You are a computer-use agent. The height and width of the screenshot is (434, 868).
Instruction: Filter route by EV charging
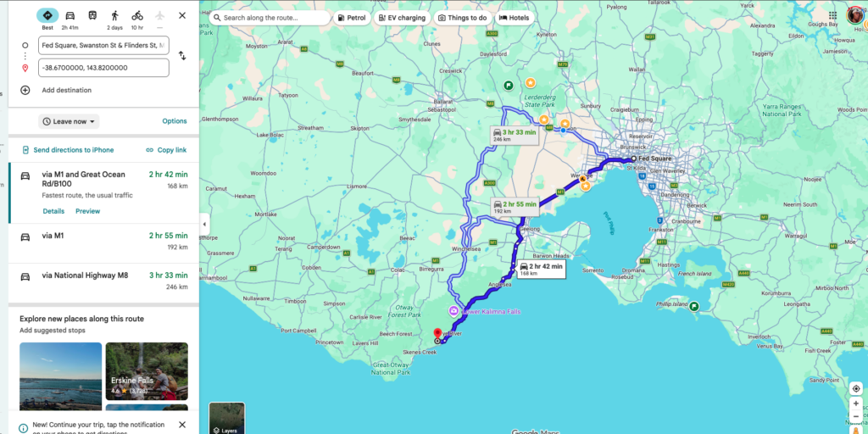402,18
